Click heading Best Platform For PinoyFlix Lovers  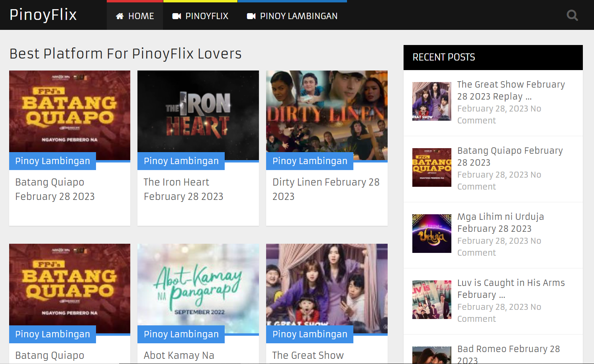(x=125, y=54)
